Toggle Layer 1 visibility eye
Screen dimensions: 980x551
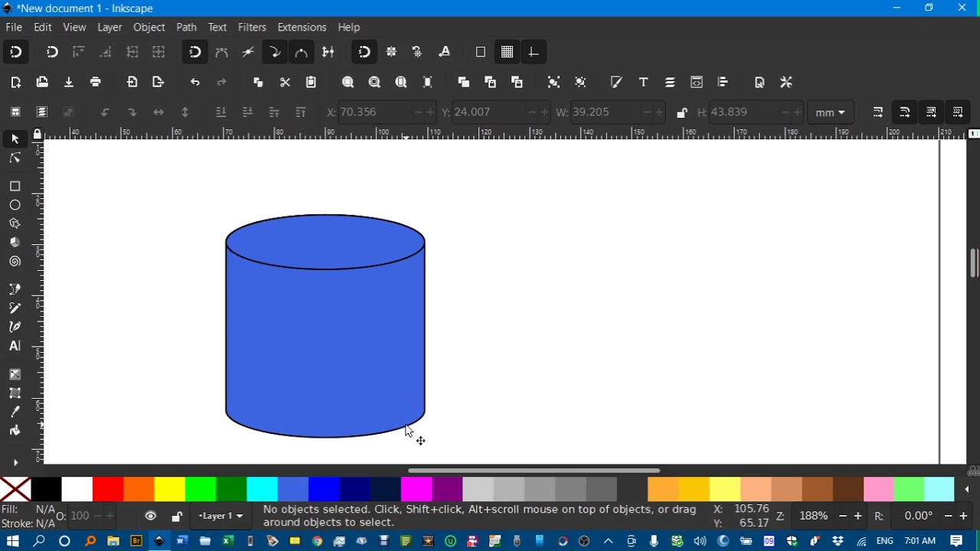click(x=151, y=517)
